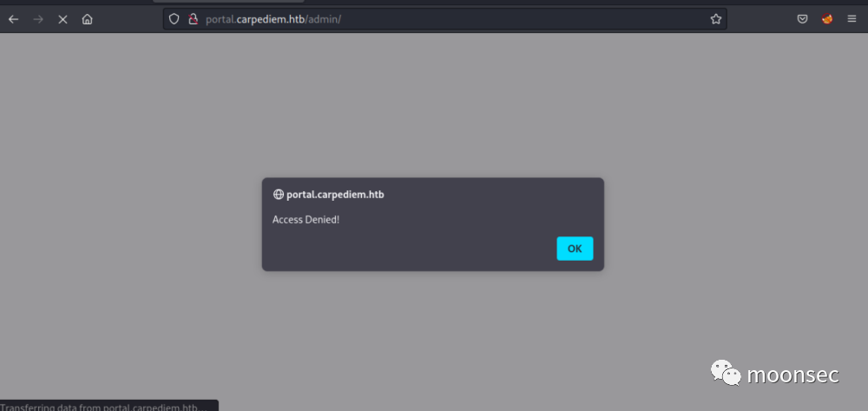Click the globe icon in the alert dialog
This screenshot has width=868, height=411.
(x=278, y=195)
